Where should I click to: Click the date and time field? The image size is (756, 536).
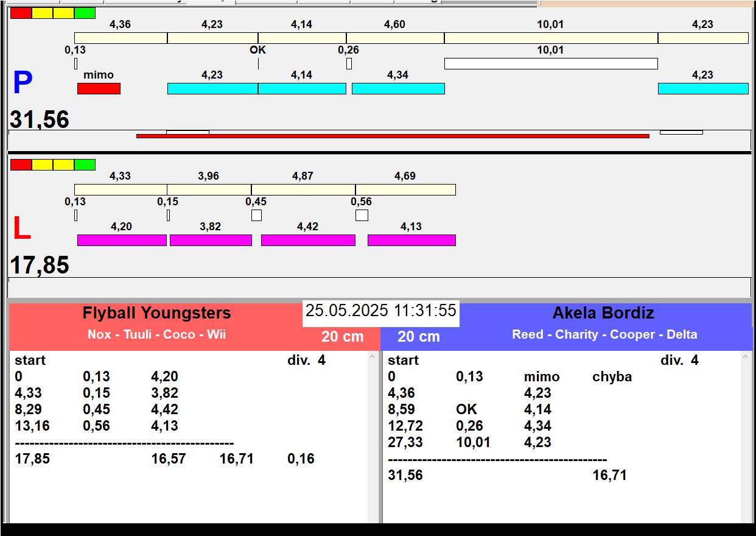[x=381, y=311]
